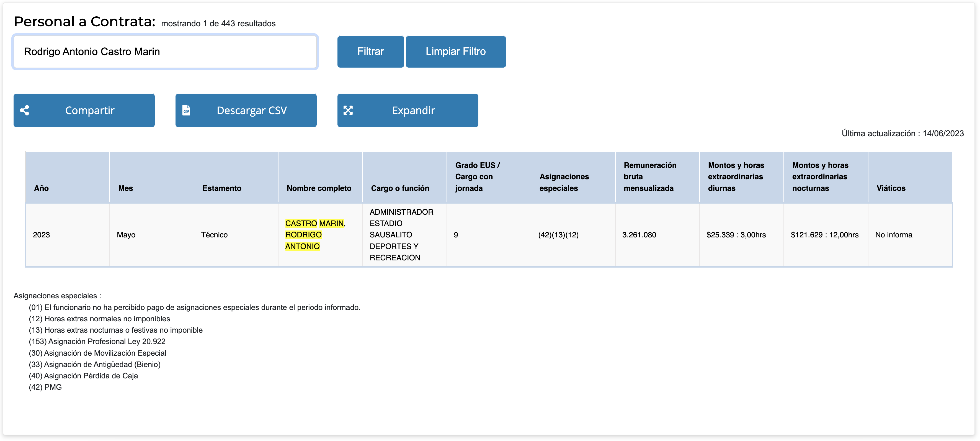
Task: Click the Última actualización date text
Action: click(x=902, y=134)
